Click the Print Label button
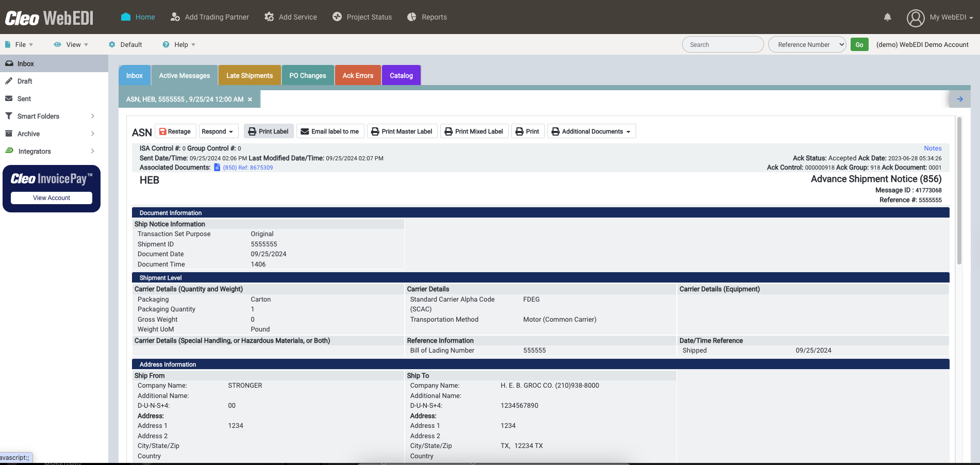The height and width of the screenshot is (465, 980). [269, 131]
